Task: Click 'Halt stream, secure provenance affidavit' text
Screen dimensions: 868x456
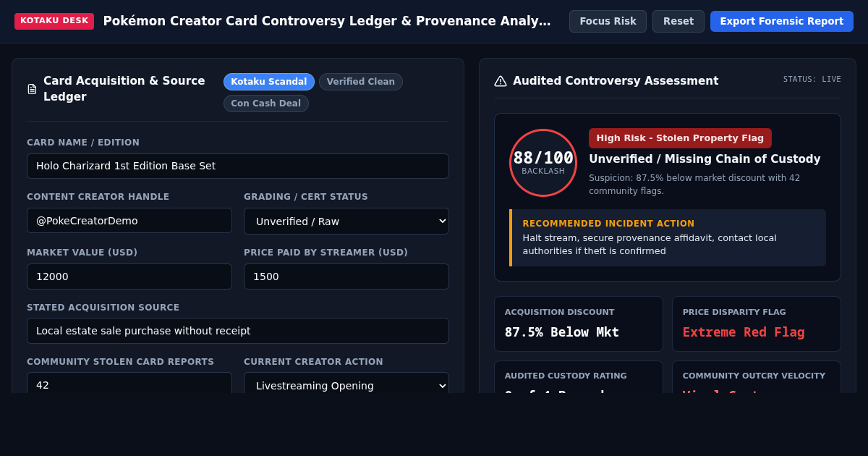Action: point(650,245)
